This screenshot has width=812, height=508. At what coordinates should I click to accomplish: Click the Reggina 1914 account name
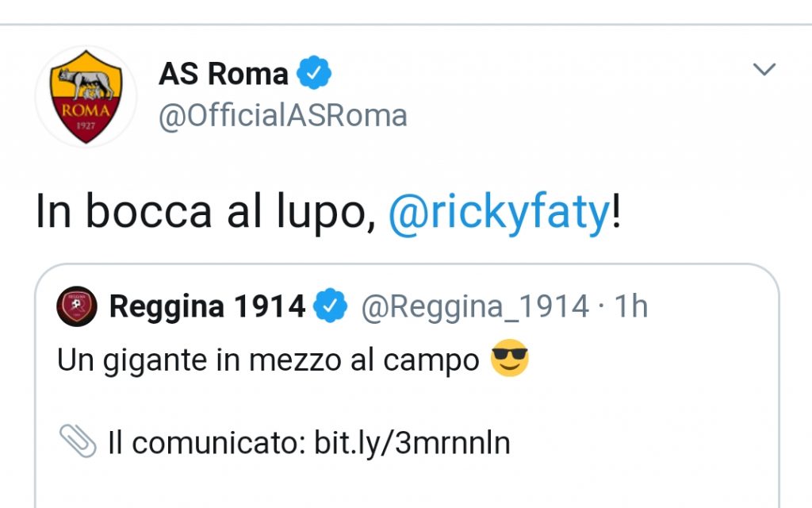[x=207, y=306]
